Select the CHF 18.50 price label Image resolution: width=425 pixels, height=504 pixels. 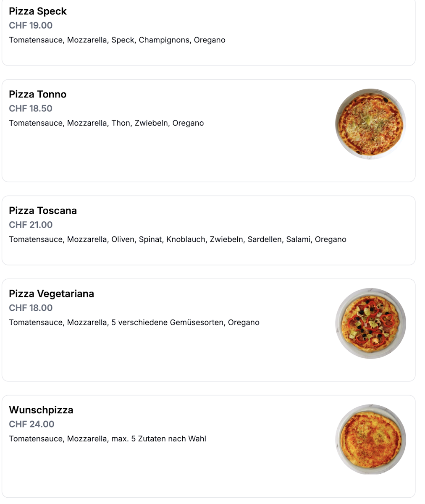click(x=31, y=109)
